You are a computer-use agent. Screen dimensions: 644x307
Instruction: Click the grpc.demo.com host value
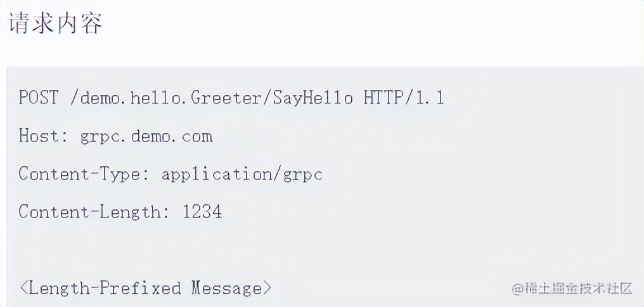(146, 136)
